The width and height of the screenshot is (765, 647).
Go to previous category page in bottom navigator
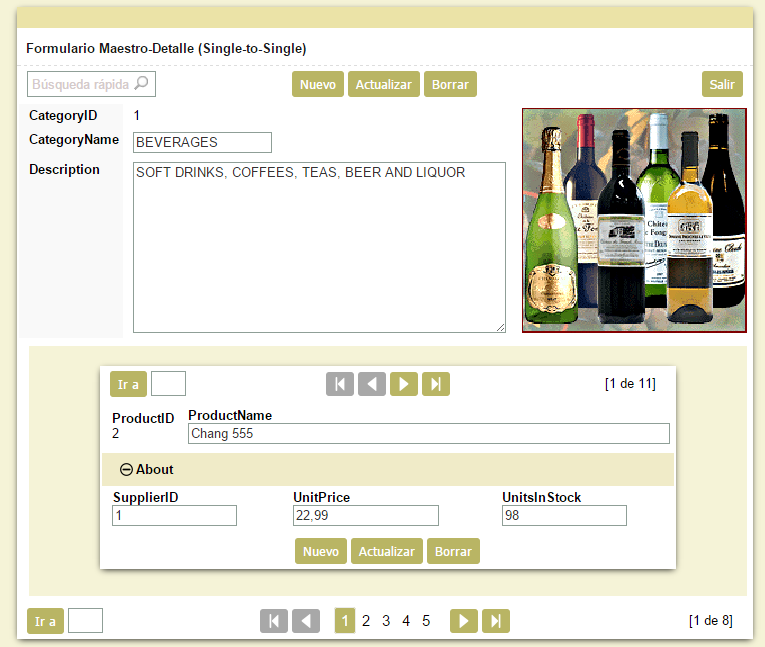point(306,621)
